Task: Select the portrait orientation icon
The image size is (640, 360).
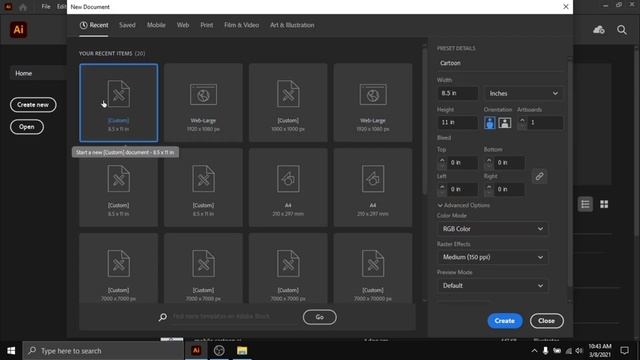Action: pos(489,122)
